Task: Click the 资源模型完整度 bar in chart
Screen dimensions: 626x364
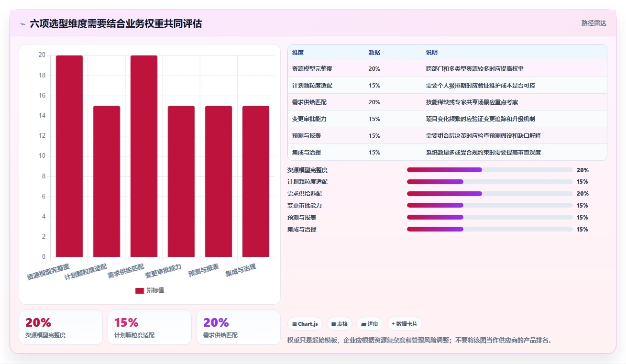Action: click(x=69, y=156)
